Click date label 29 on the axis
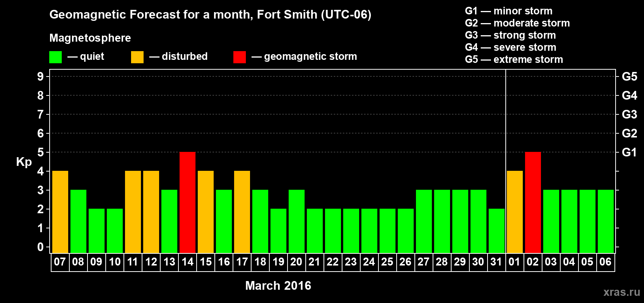Screen dimensions: 644x303 pyautogui.click(x=460, y=262)
